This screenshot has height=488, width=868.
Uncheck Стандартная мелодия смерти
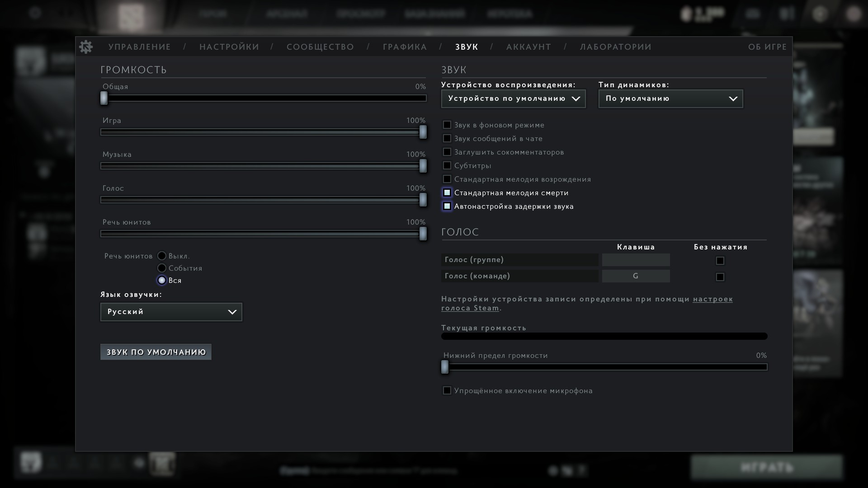(x=447, y=193)
